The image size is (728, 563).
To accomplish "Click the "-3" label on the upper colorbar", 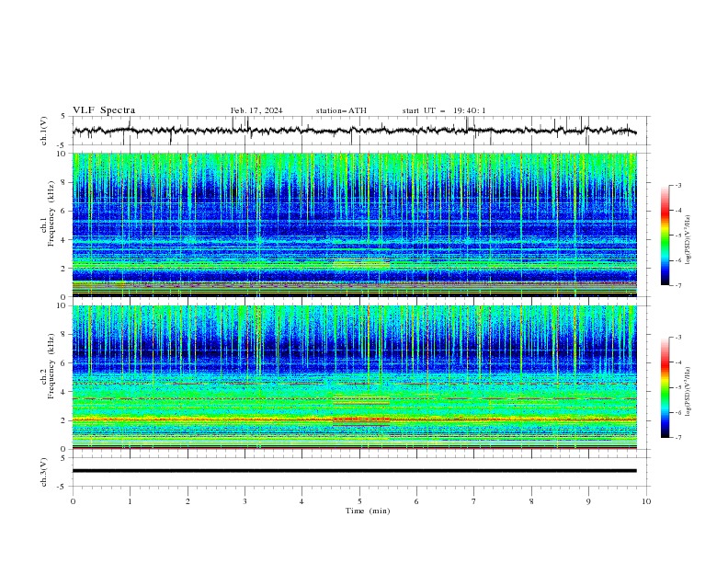I will (678, 185).
